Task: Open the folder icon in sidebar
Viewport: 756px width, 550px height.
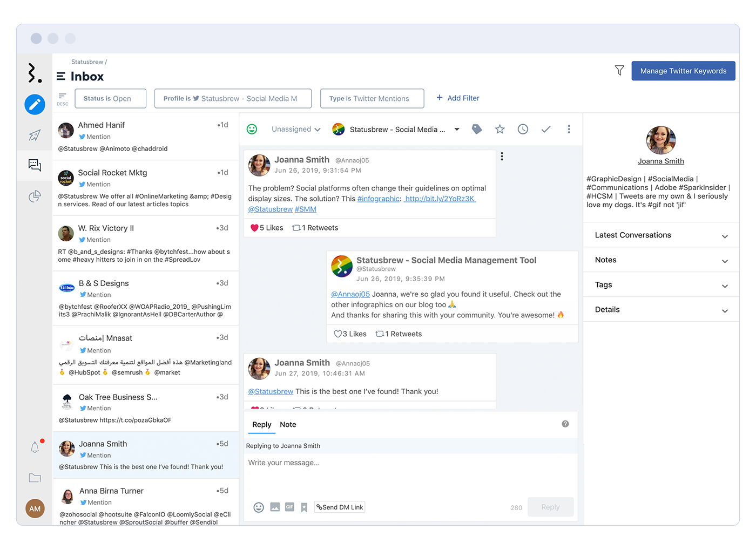Action: tap(35, 478)
